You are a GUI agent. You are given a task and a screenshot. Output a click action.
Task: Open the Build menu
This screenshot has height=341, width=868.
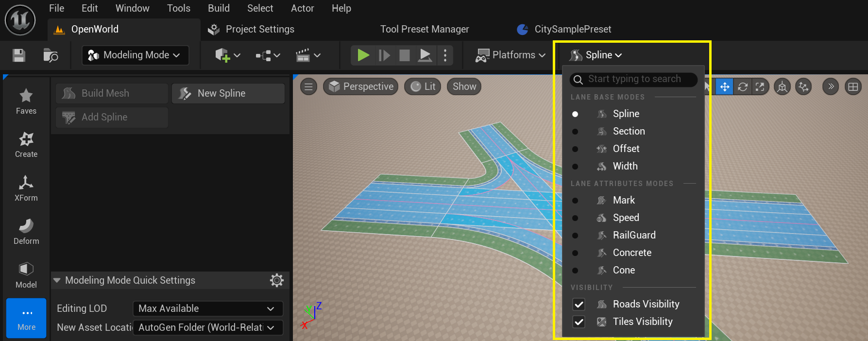click(219, 8)
